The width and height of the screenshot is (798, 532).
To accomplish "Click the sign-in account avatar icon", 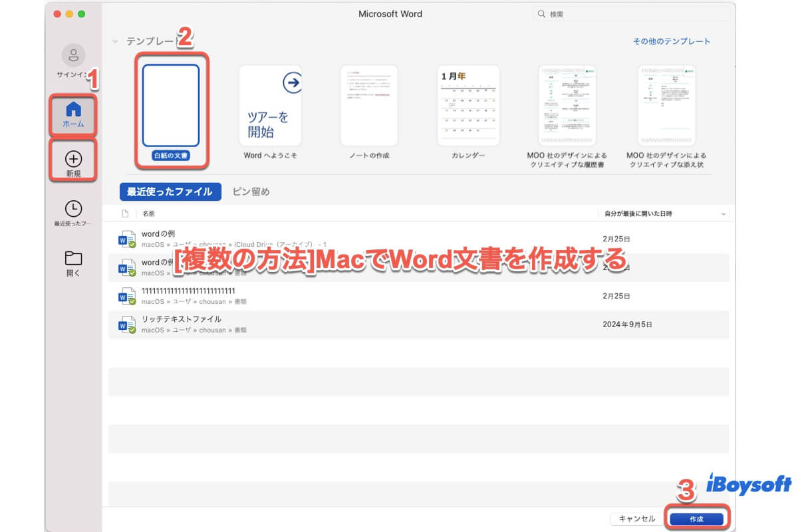I will coord(73,55).
